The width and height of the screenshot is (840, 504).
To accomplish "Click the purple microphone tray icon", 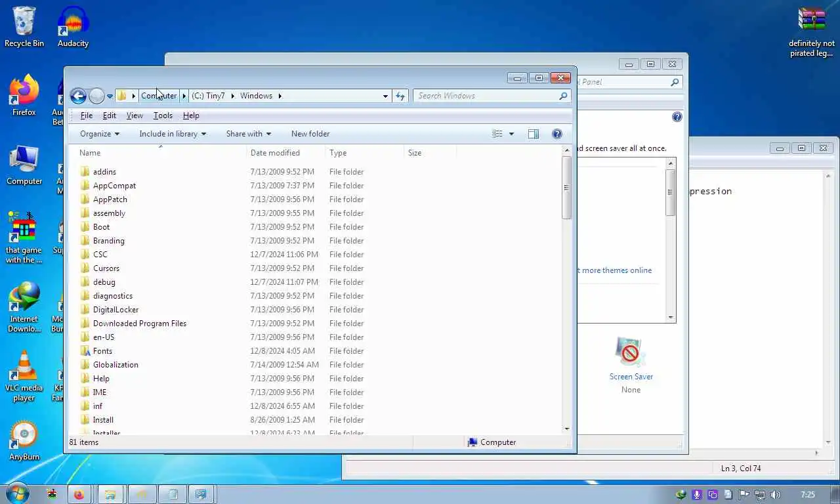I will click(697, 495).
